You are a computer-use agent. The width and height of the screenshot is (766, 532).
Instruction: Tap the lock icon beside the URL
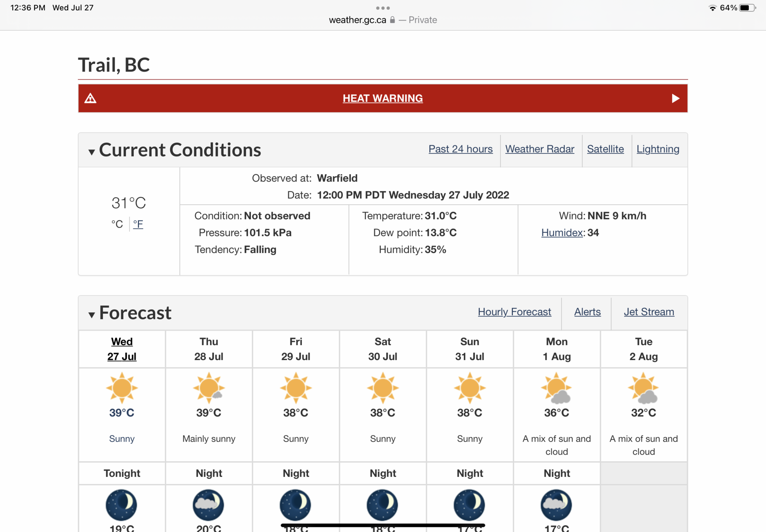point(392,20)
